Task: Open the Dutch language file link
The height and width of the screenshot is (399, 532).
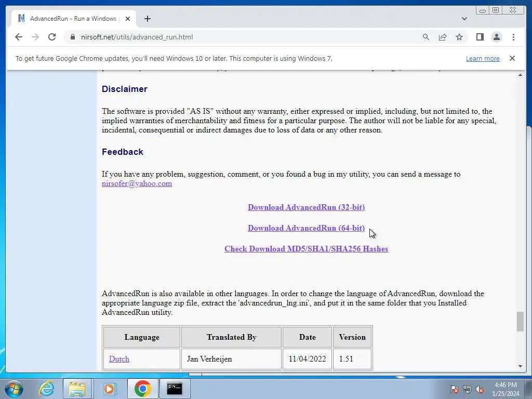Action: 119,359
